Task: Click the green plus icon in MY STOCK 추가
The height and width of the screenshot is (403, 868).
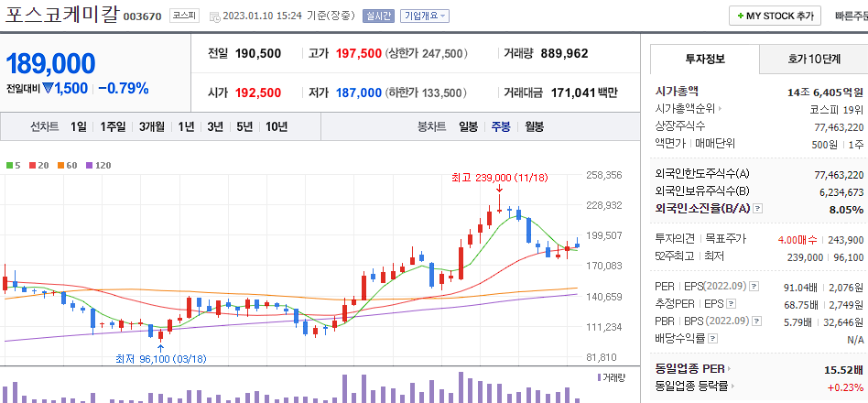Action: coord(741,16)
